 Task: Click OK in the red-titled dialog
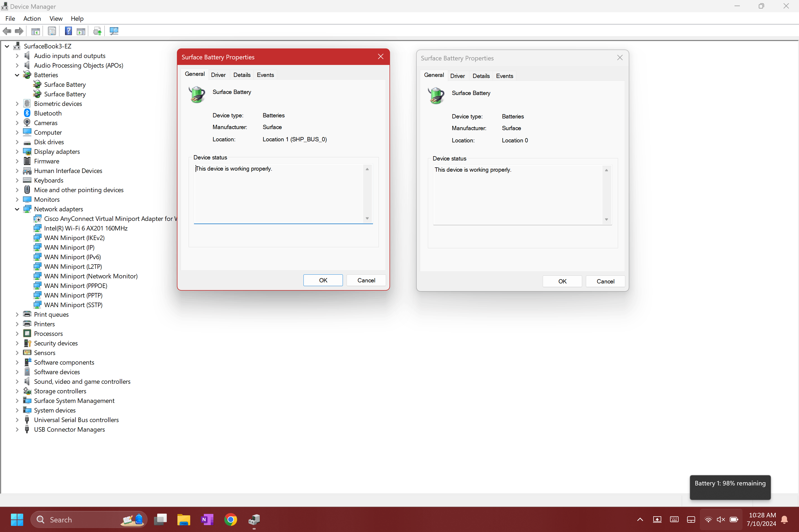click(323, 280)
